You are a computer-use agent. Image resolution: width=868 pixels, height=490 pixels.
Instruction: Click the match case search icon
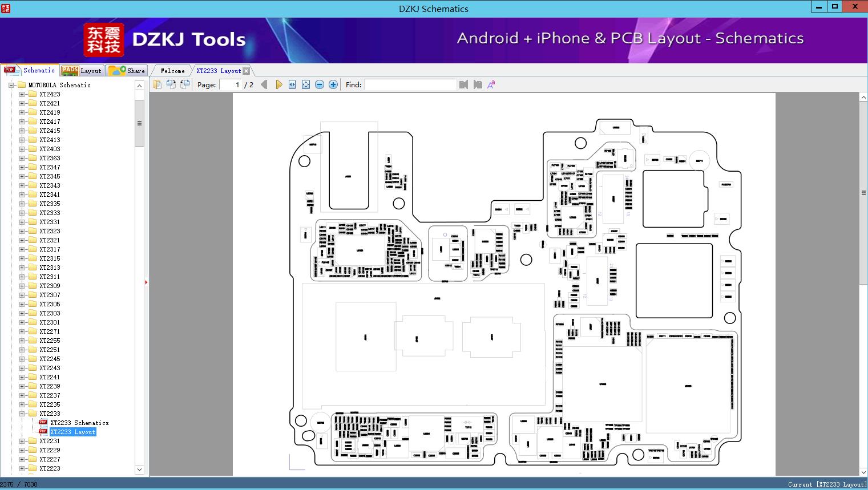(491, 84)
